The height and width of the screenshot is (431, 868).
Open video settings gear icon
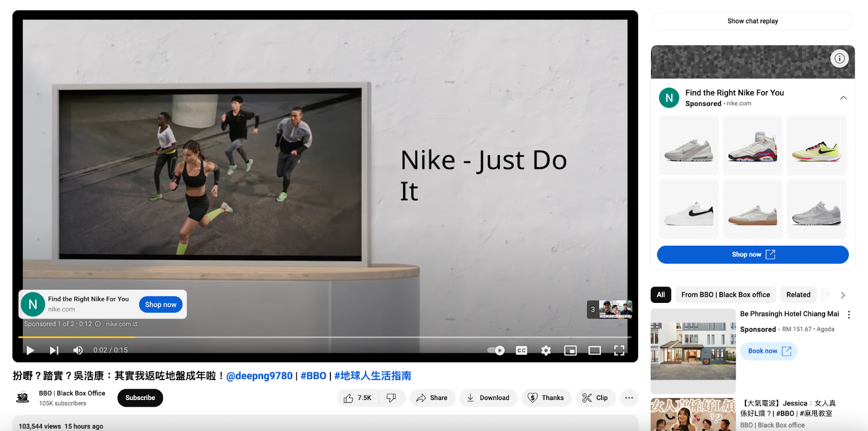546,350
